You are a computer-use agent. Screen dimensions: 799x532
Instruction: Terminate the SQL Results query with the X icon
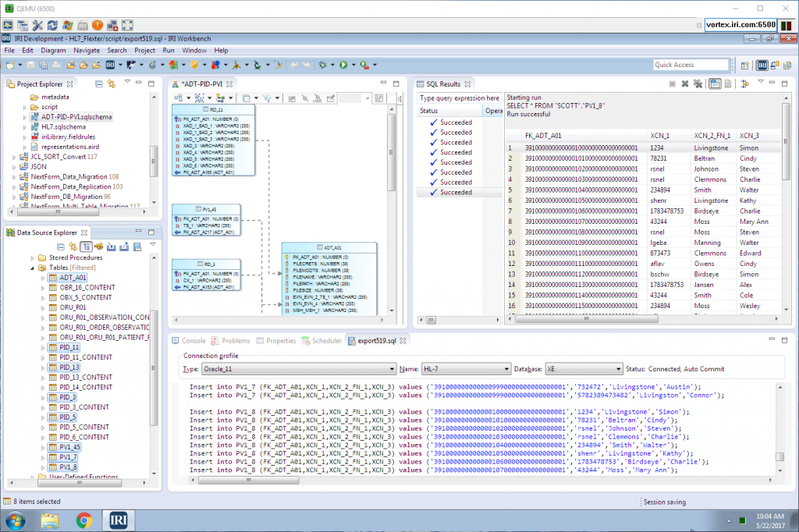click(685, 83)
